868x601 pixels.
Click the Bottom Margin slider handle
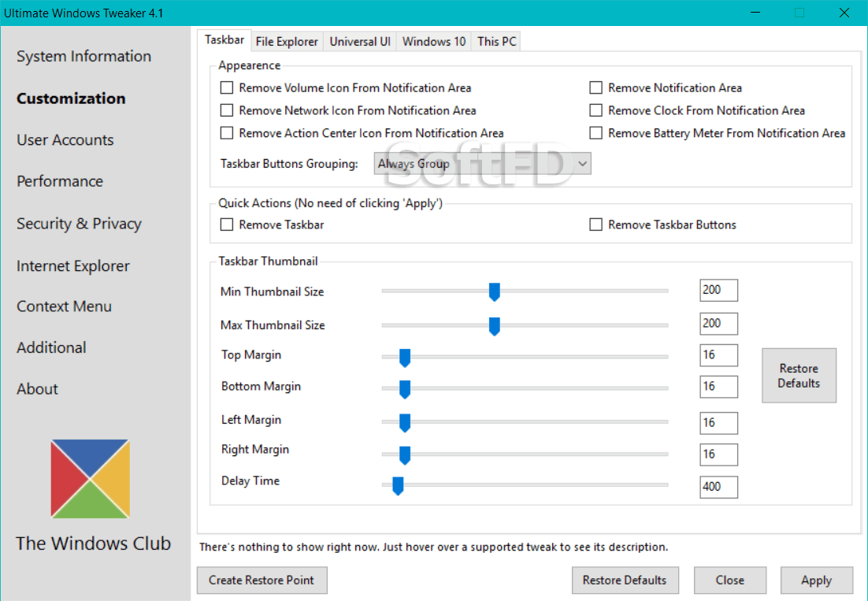405,389
